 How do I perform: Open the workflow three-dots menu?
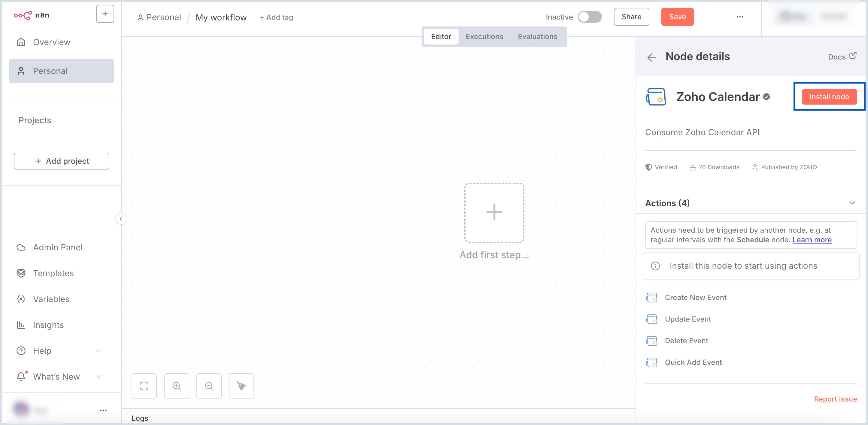point(740,17)
